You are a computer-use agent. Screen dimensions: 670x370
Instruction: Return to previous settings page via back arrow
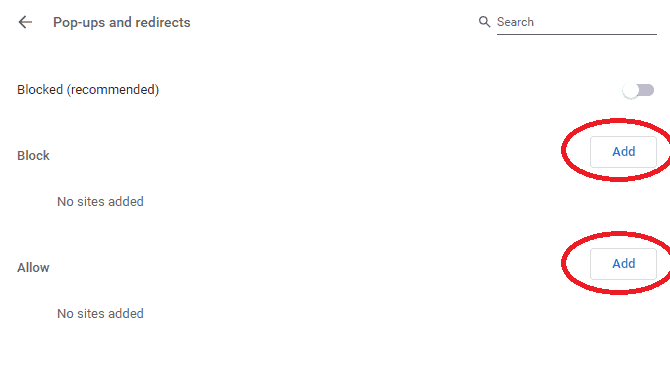click(x=25, y=22)
